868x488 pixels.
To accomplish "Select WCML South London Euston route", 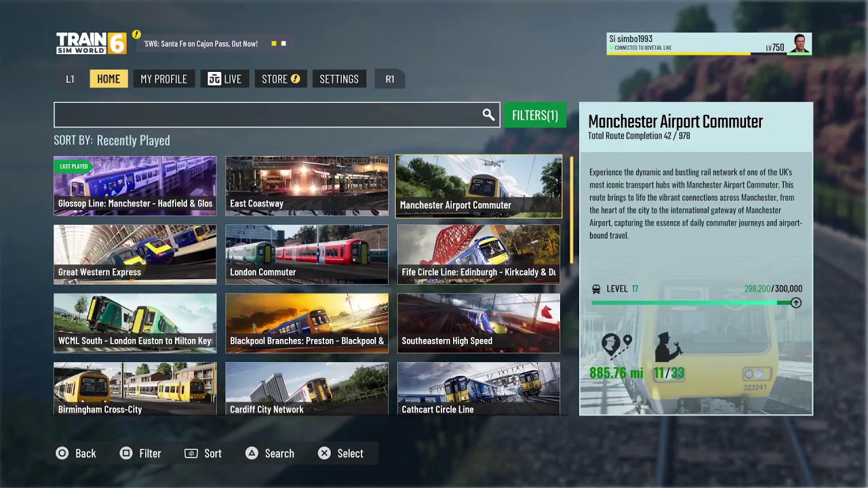I will [x=135, y=323].
